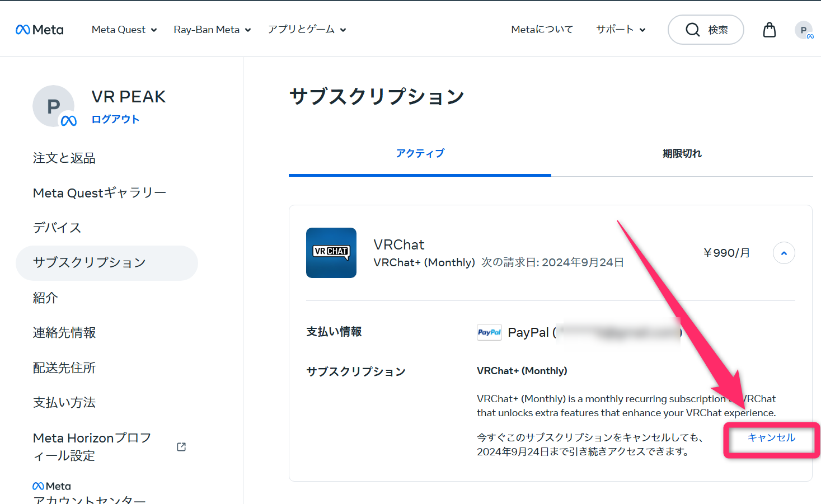Click the VRChat subscription title

(x=399, y=244)
